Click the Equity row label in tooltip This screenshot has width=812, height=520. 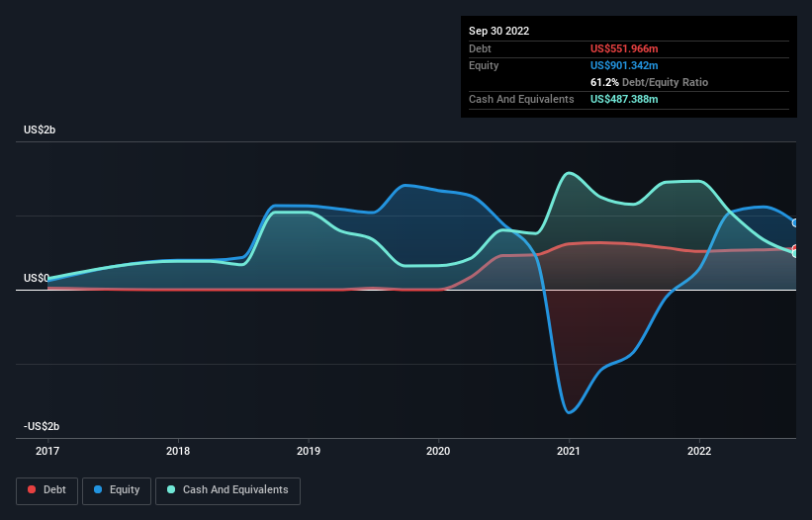484,65
